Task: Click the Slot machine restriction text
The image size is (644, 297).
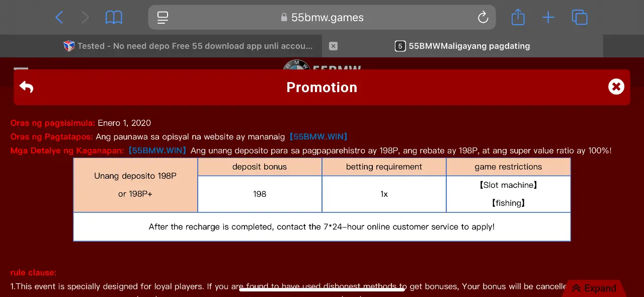Action: (x=508, y=185)
